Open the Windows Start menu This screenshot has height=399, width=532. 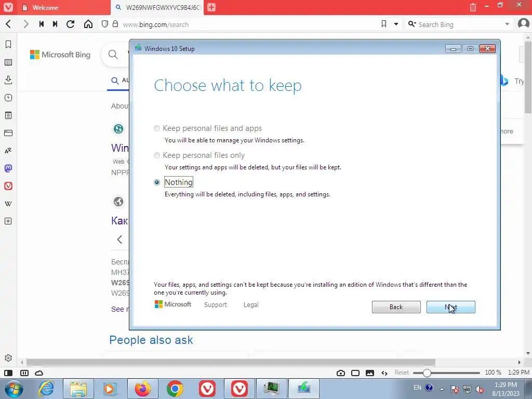tap(14, 389)
